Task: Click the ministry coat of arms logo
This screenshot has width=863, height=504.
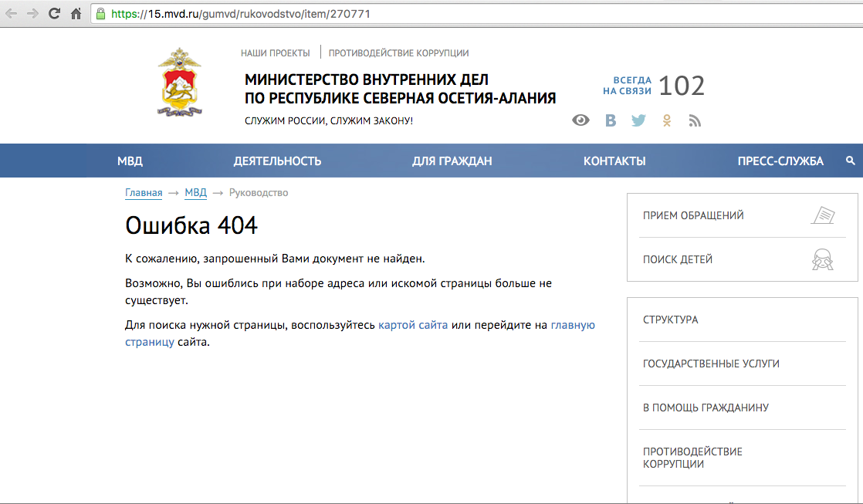Action: pyautogui.click(x=179, y=83)
